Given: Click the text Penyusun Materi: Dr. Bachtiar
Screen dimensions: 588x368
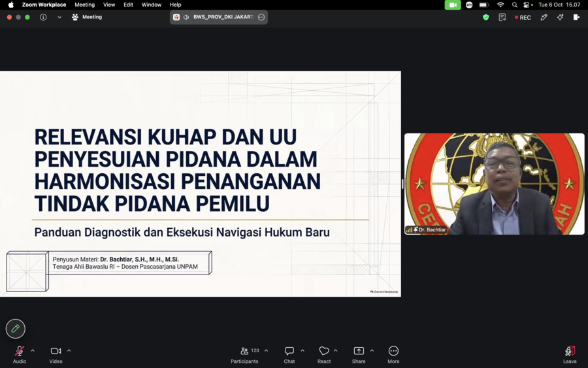Looking at the screenshot, I should pos(116,259).
